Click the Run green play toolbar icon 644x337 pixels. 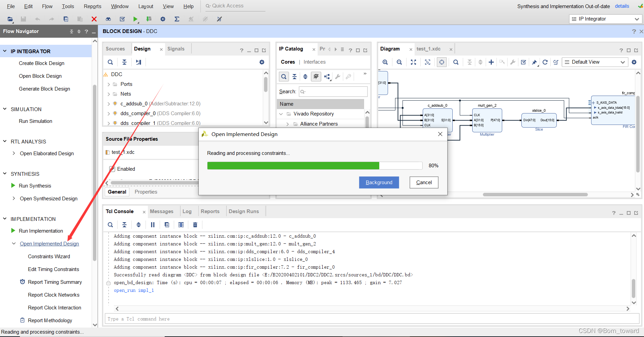pyautogui.click(x=135, y=19)
